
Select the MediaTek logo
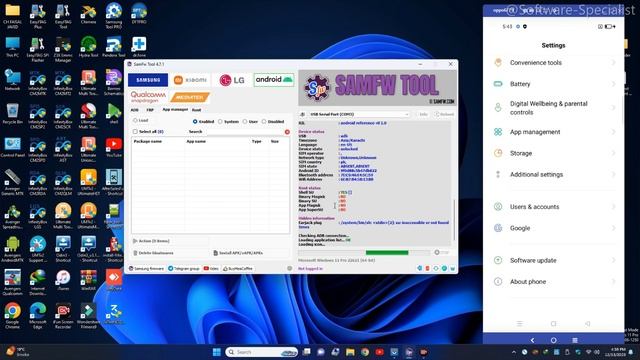pos(190,97)
